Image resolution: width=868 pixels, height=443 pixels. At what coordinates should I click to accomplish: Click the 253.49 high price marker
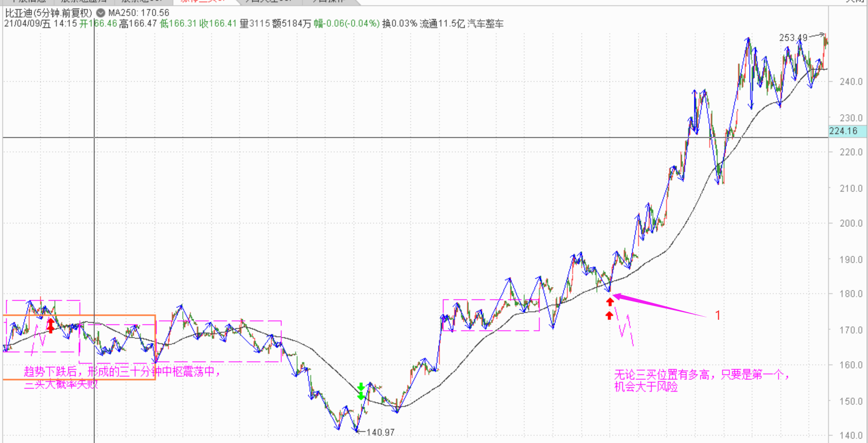pos(793,38)
